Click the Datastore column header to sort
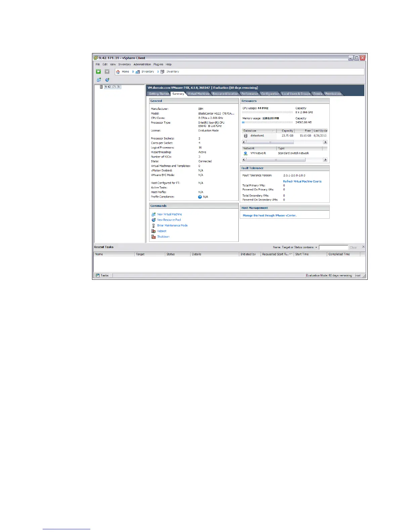This screenshot has width=411, height=532. tap(259, 131)
